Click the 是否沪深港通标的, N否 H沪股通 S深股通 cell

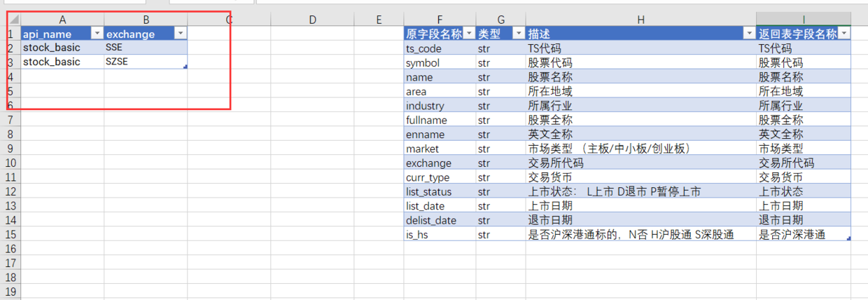coord(640,234)
